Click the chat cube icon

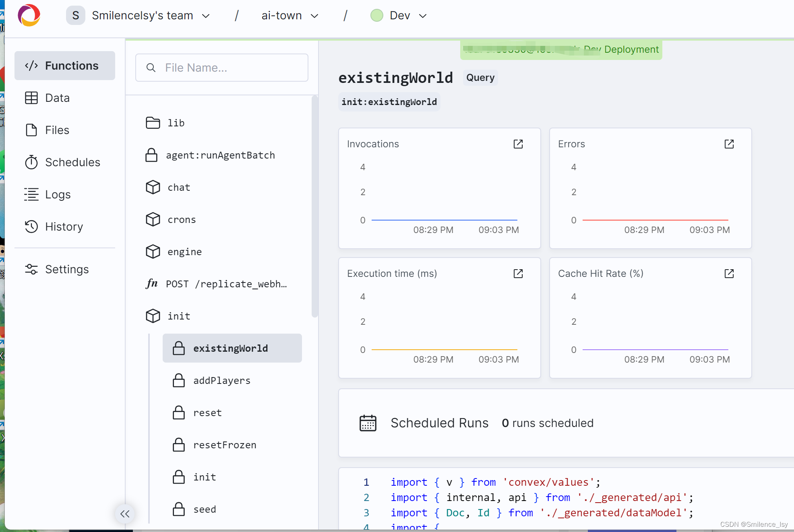pyautogui.click(x=153, y=187)
